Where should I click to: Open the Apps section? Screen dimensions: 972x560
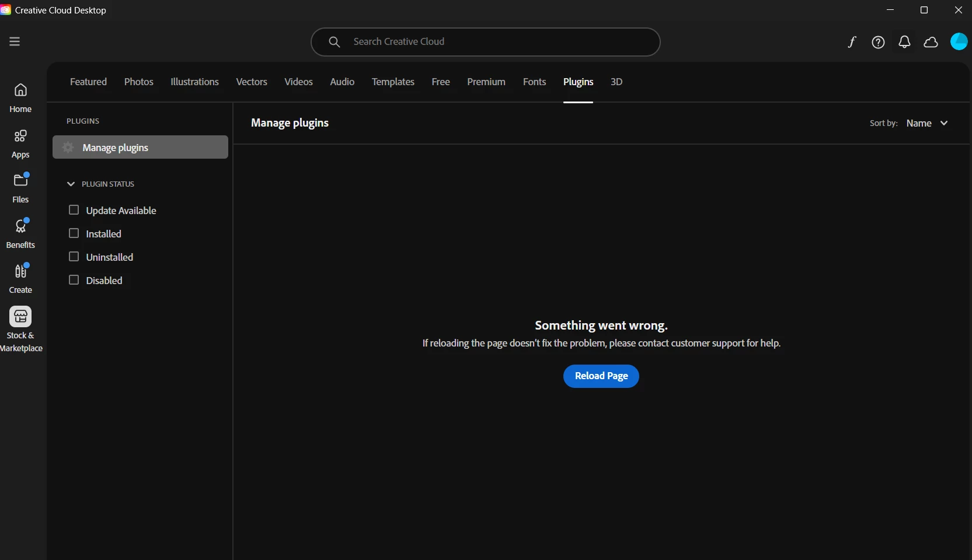[20, 144]
